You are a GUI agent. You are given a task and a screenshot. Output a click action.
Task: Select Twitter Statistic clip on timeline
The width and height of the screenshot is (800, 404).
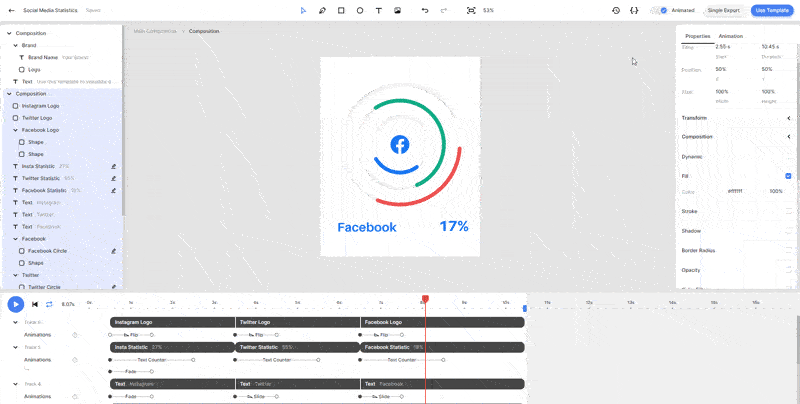(x=298, y=347)
